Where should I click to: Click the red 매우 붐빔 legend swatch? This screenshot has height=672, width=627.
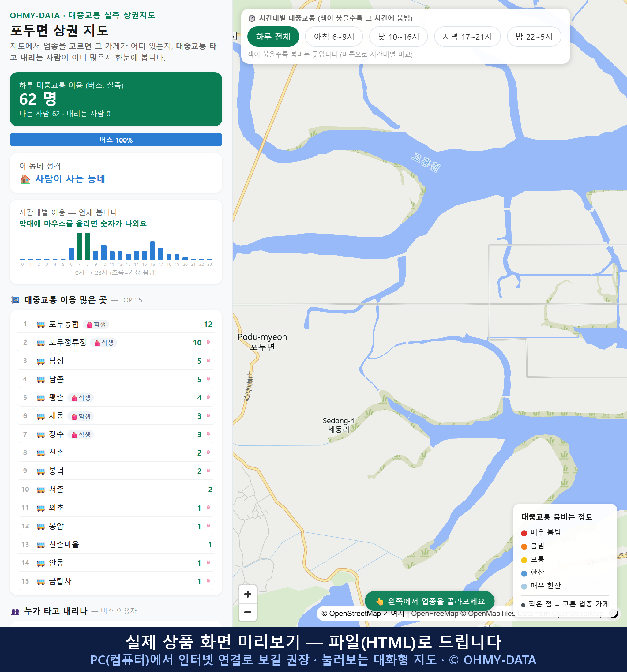coord(524,533)
